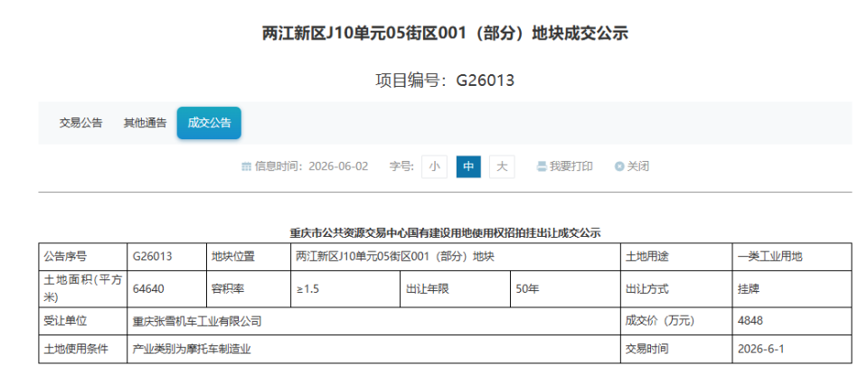Switch to the 交易公告 tab

[x=80, y=123]
